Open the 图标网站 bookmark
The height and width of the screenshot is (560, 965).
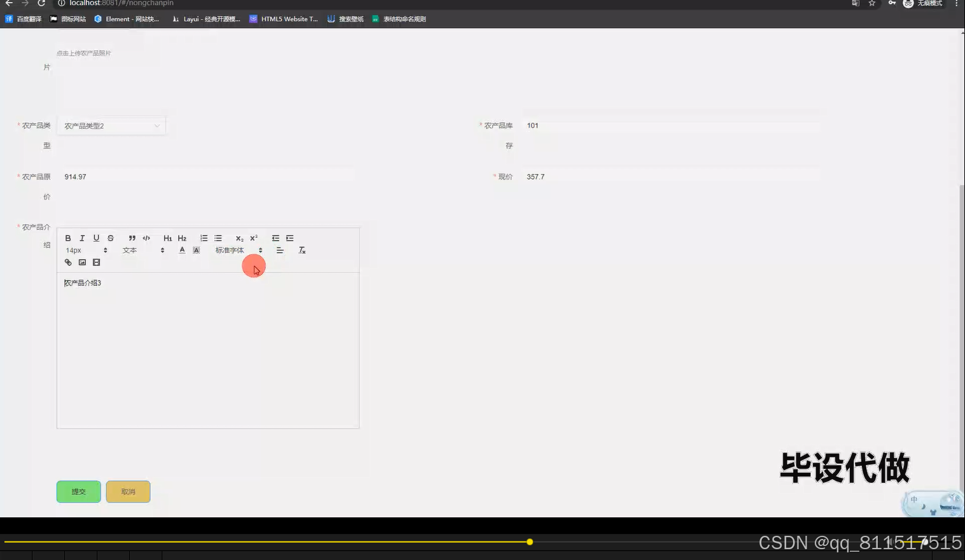click(68, 19)
